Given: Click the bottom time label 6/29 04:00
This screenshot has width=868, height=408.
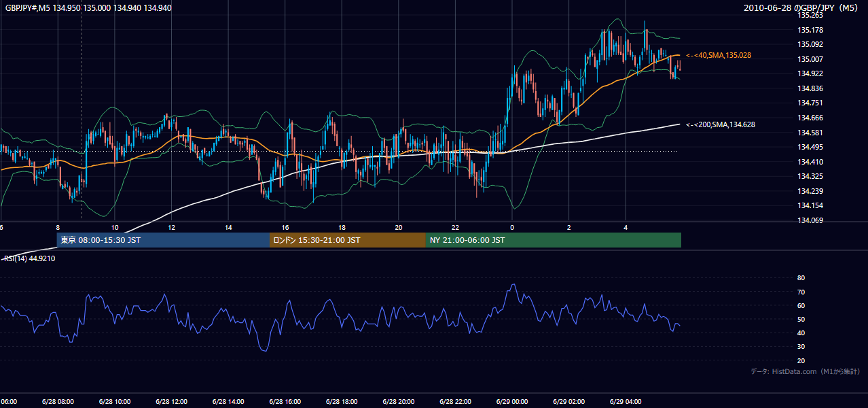Looking at the screenshot, I should (626, 402).
